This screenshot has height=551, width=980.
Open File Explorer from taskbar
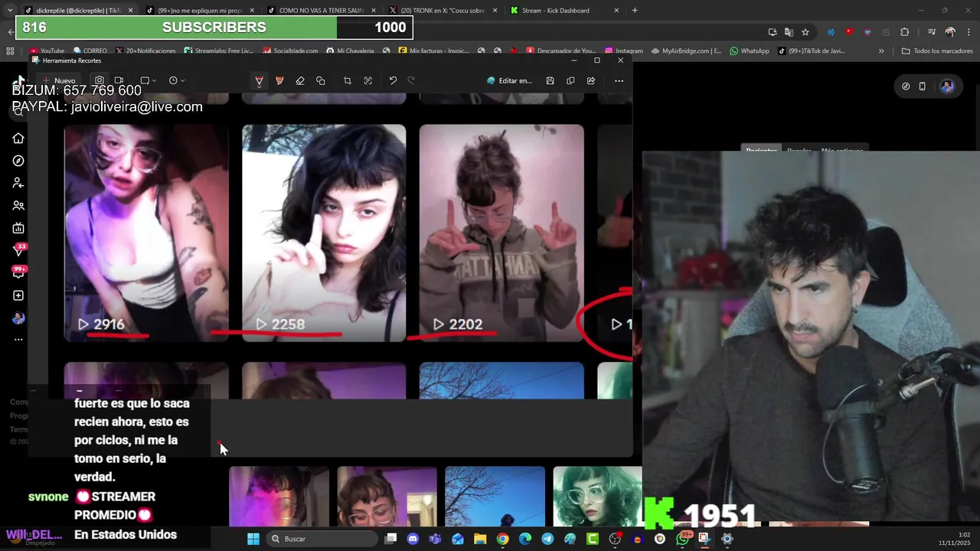pos(480,539)
